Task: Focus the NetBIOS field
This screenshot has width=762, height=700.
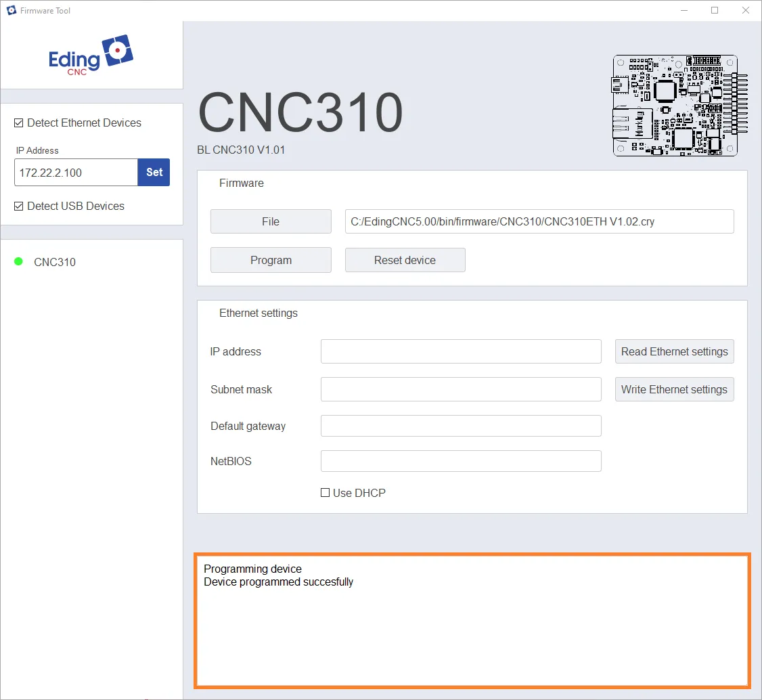Action: click(x=461, y=461)
